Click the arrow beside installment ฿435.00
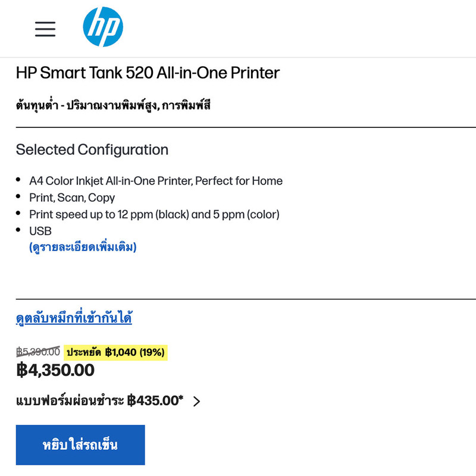476x476 pixels. [x=197, y=401]
